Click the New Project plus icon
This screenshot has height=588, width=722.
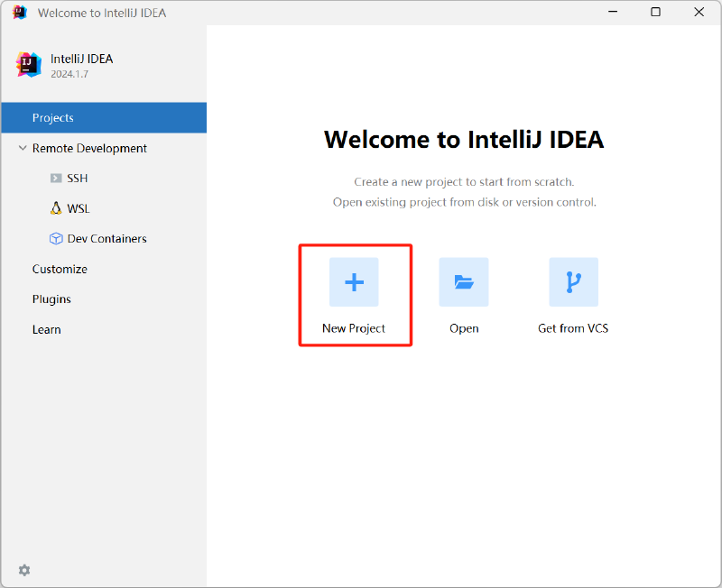[354, 282]
